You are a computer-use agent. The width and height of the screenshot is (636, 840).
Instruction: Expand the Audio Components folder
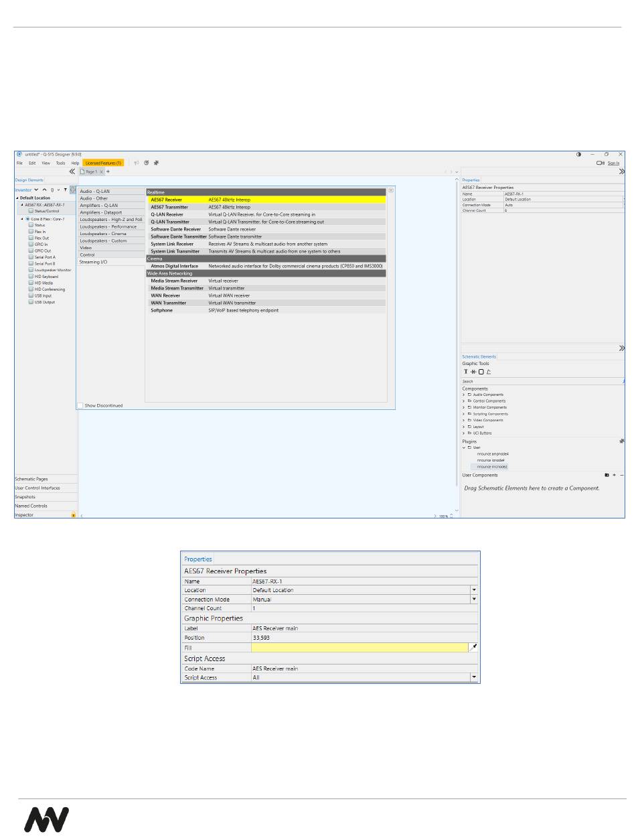463,395
